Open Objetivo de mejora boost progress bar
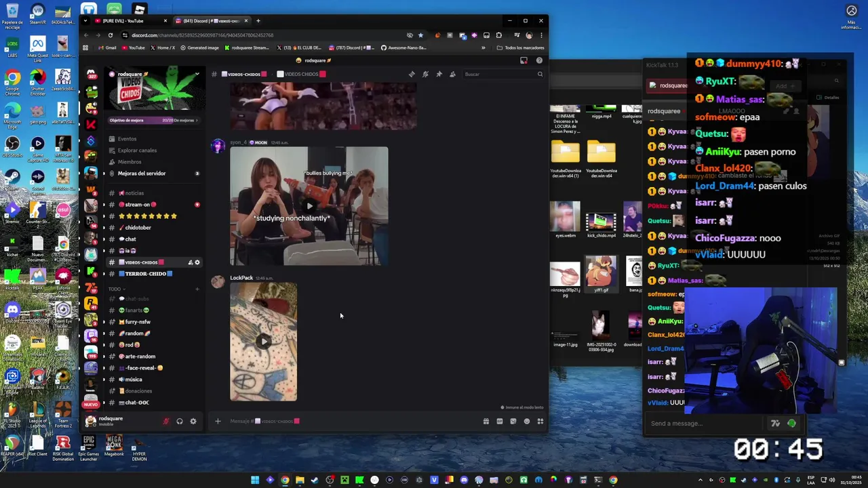Viewport: 868px width, 488px height. pos(153,120)
